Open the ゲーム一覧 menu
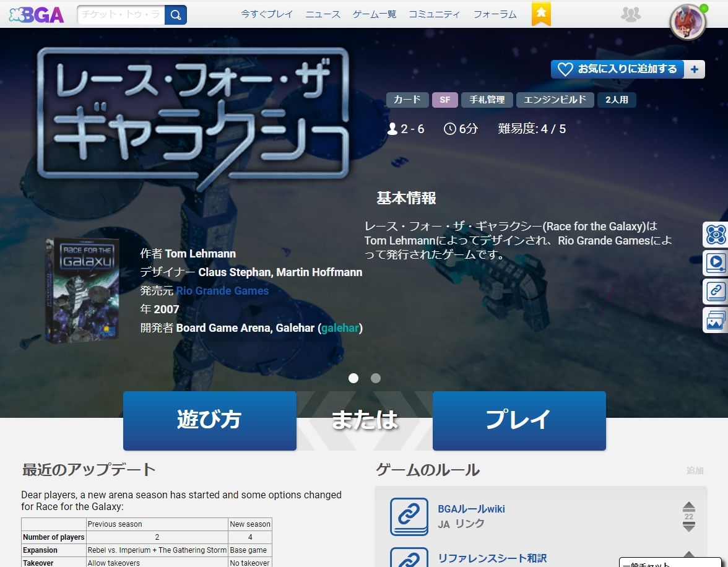Screen dimensions: 728x567 375,14
